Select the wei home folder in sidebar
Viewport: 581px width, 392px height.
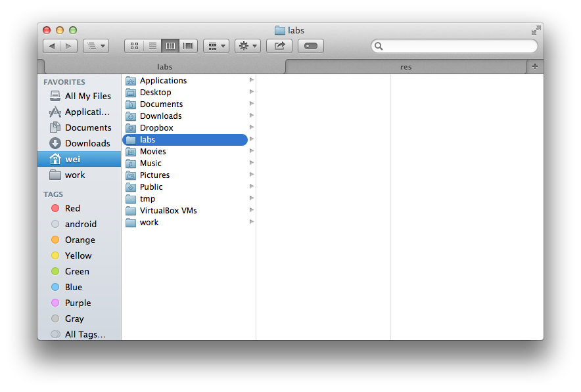tap(80, 159)
